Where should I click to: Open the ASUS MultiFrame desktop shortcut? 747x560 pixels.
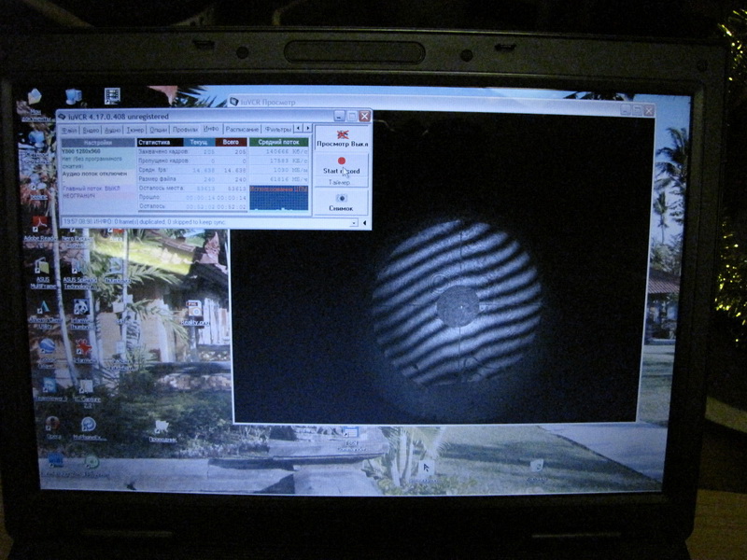tap(42, 273)
